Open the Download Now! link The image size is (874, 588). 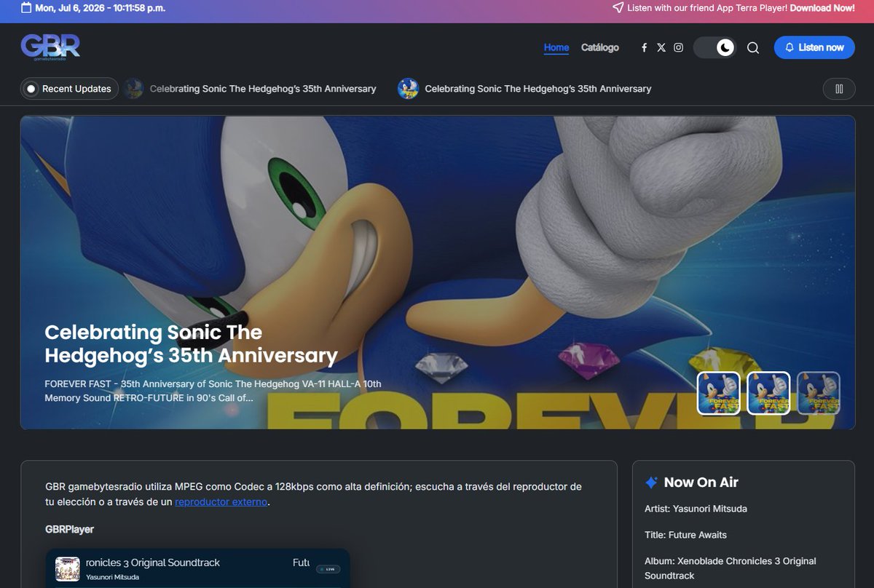point(822,8)
